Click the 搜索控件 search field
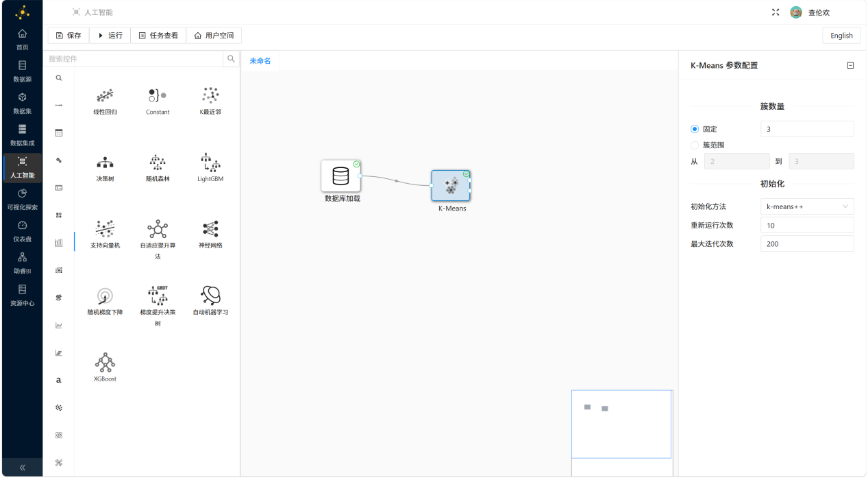868x478 pixels. (x=134, y=59)
